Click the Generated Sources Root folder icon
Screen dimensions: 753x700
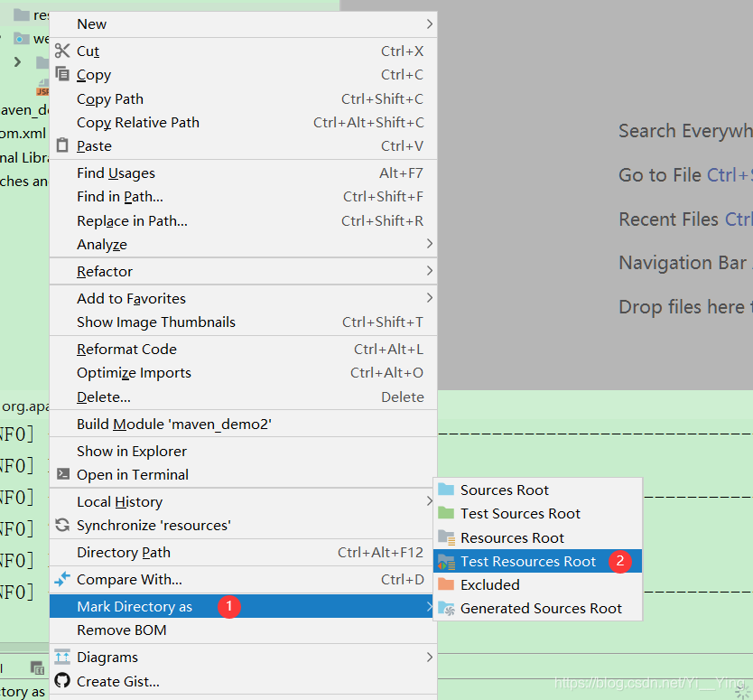click(447, 609)
